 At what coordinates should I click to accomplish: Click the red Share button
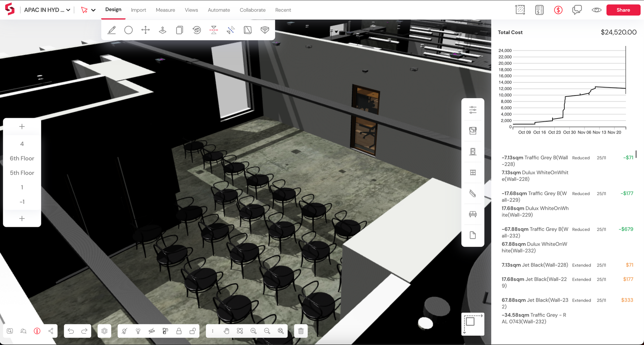click(623, 10)
